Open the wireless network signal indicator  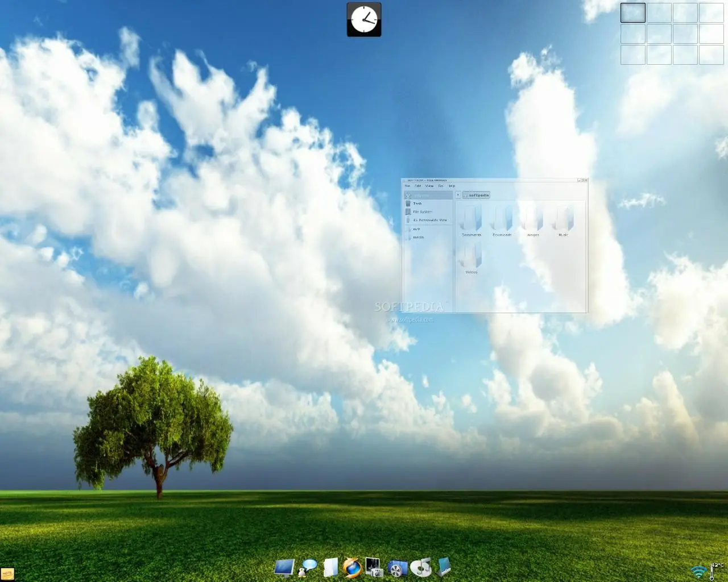[x=698, y=571]
